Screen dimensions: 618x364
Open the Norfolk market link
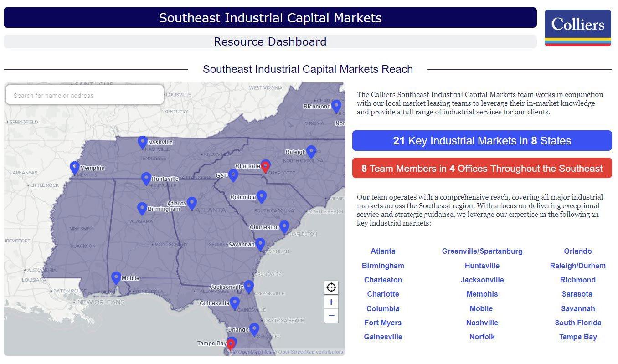tap(482, 337)
